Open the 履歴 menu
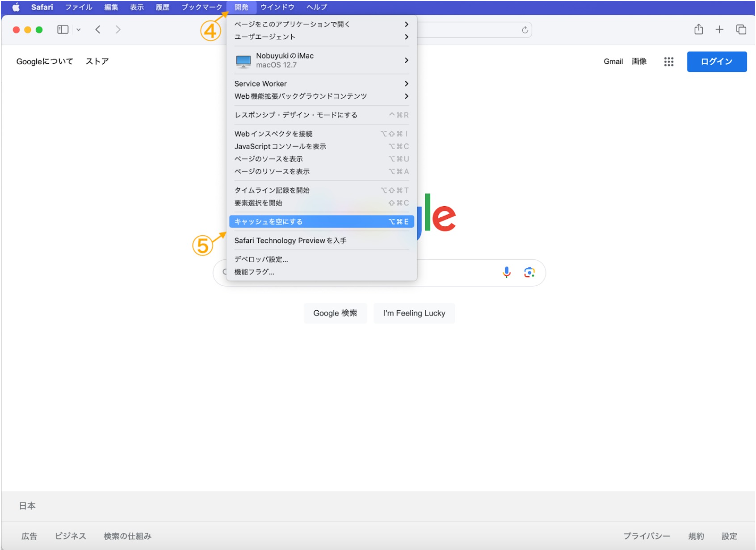Screen dimensions: 756x550 tap(163, 7)
